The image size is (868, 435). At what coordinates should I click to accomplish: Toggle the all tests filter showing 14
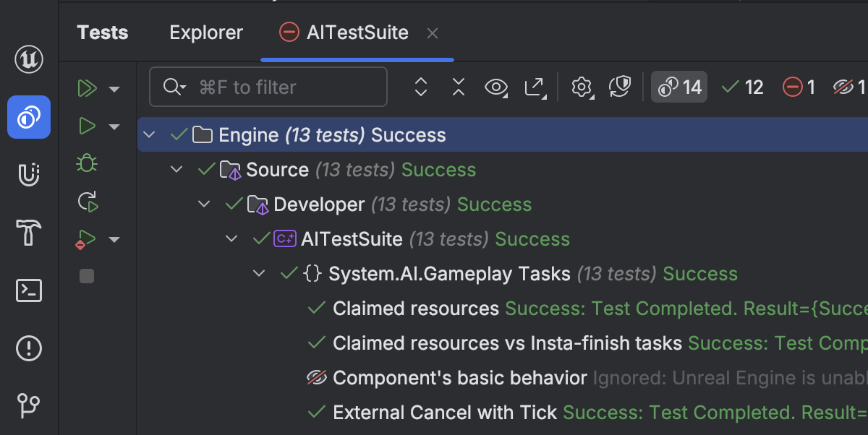(x=679, y=87)
